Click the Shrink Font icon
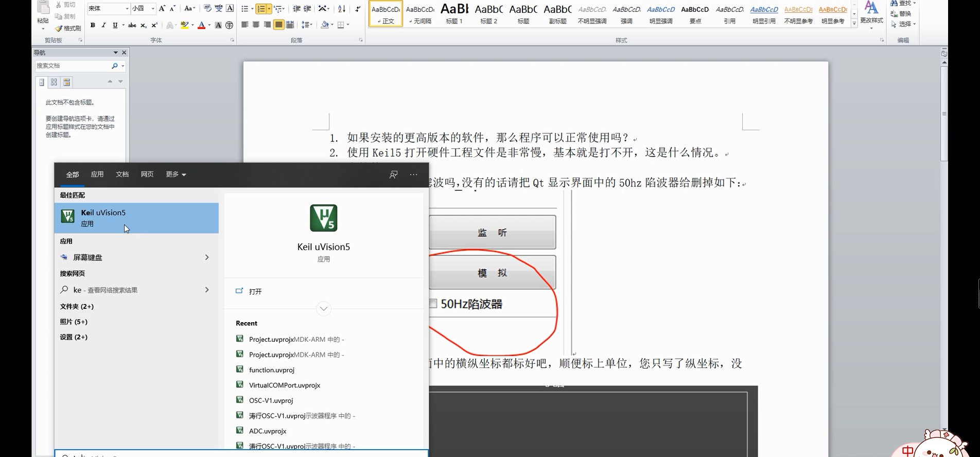 173,8
